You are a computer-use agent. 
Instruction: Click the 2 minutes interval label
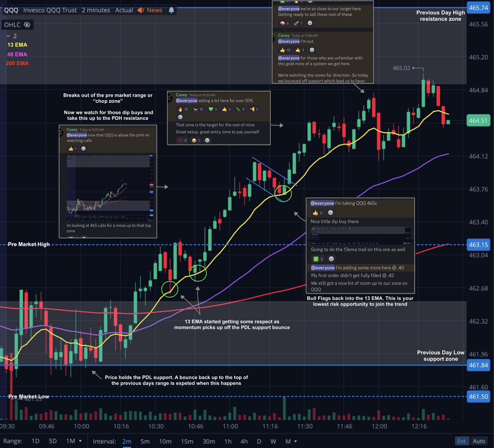click(96, 10)
